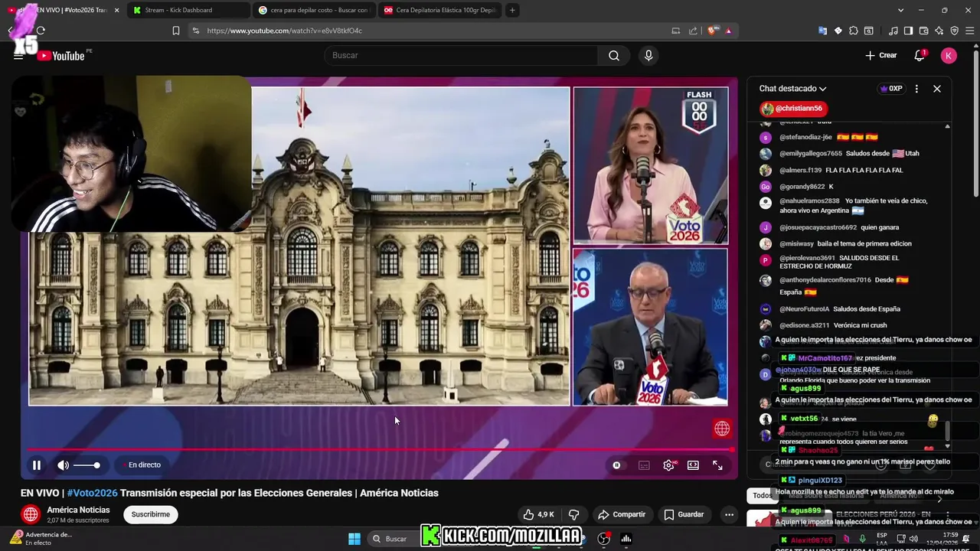Enter fullscreen mode
This screenshot has height=551, width=980.
pos(717,465)
